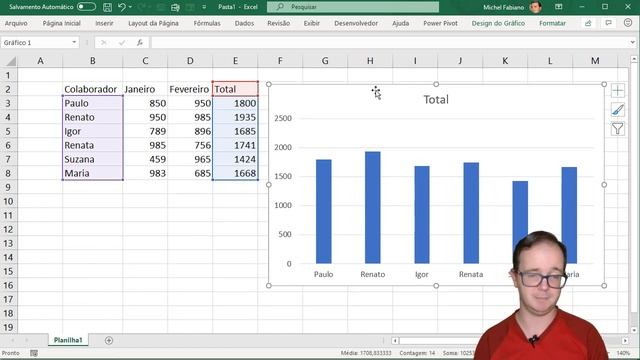Click the Enter checkmark icon in formula bar
This screenshot has height=360, width=640.
122,42
